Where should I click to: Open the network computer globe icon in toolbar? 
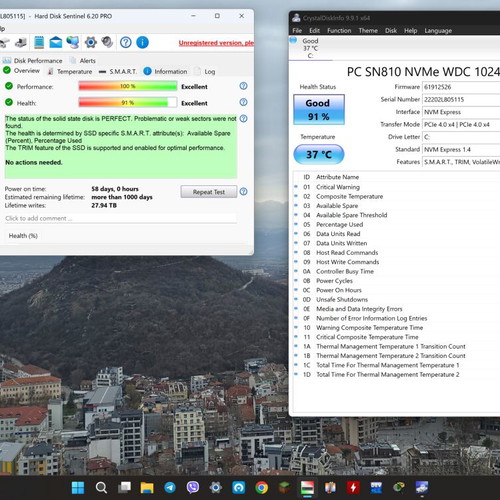point(73,42)
